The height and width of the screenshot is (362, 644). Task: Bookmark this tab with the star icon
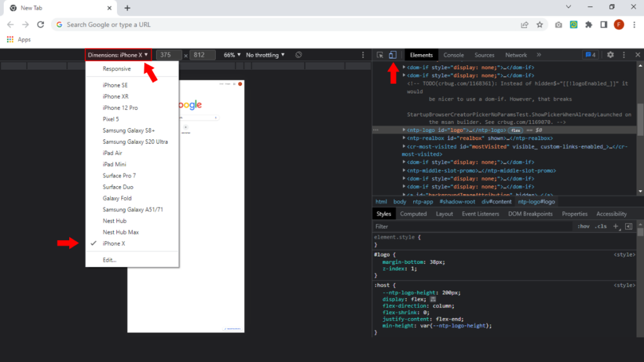coord(540,25)
